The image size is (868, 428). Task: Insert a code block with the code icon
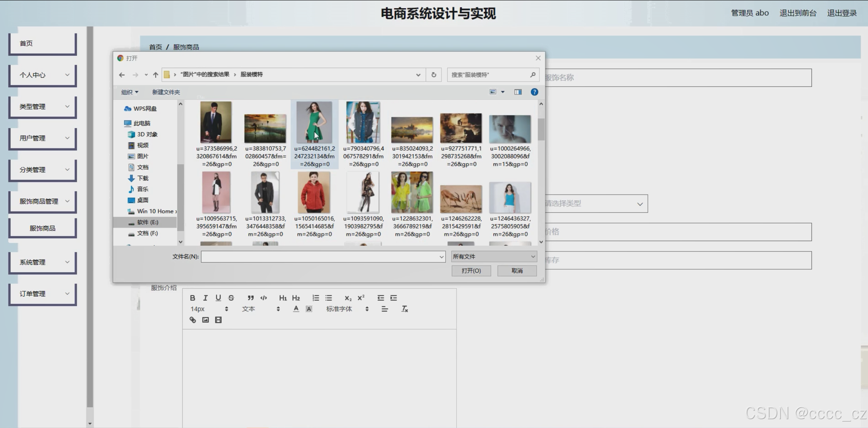[264, 298]
